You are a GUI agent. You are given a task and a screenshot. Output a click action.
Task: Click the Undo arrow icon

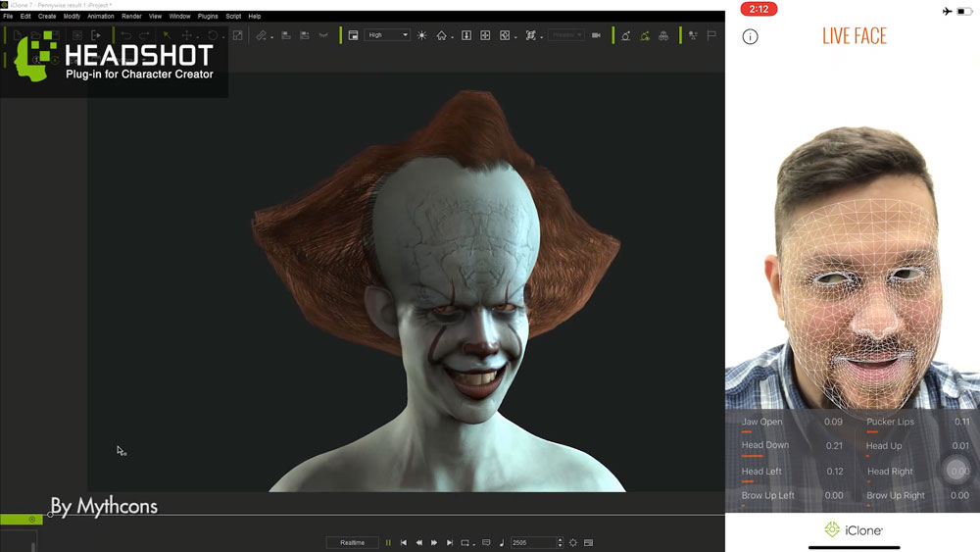tap(126, 35)
